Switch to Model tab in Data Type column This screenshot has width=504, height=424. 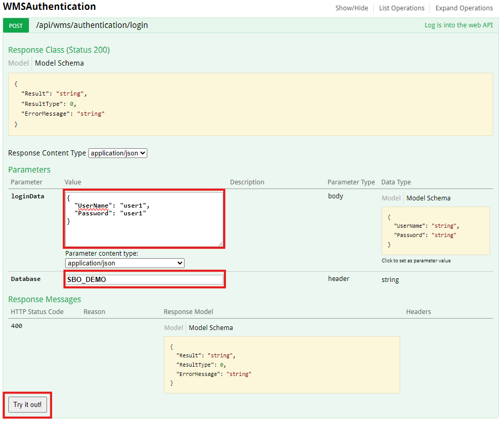(x=391, y=198)
